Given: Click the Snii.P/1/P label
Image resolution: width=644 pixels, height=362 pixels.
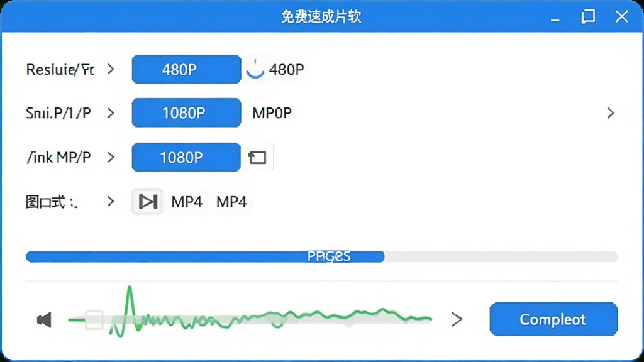Looking at the screenshot, I should click(58, 113).
